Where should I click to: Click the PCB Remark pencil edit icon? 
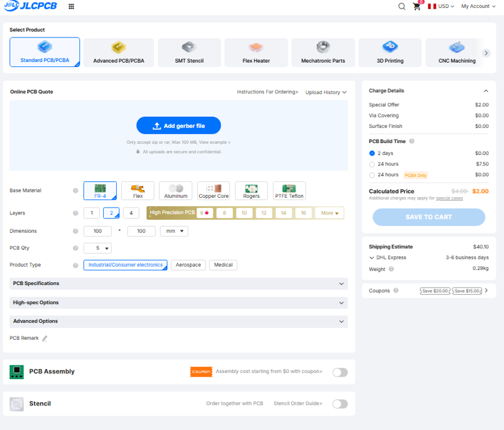45,338
